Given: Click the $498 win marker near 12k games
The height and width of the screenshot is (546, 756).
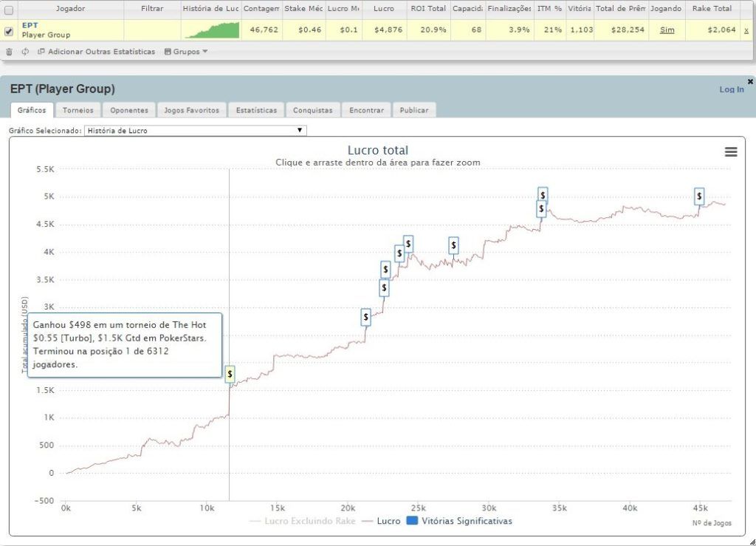Looking at the screenshot, I should coord(230,374).
